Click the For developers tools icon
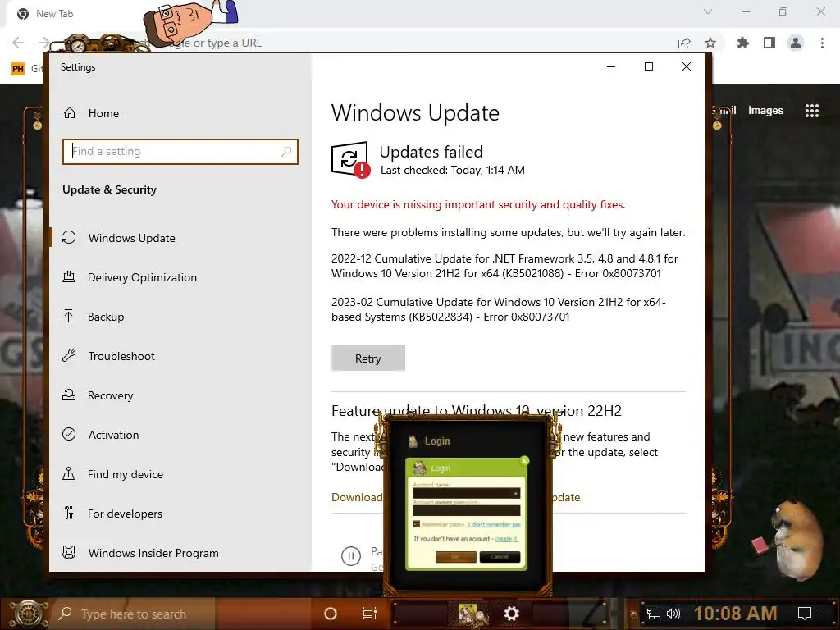Screen dimensions: 840x630 (69, 513)
